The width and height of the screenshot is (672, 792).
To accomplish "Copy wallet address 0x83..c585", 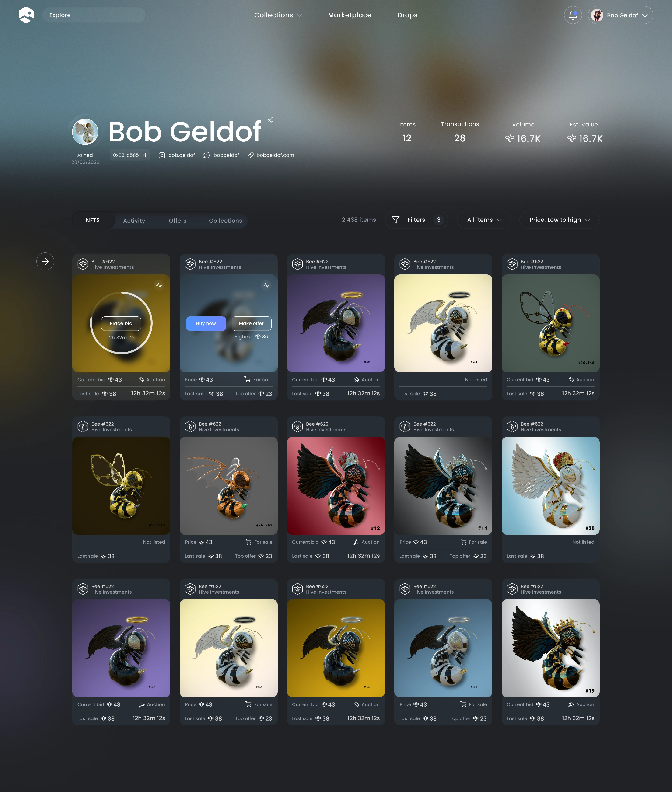I will (129, 155).
